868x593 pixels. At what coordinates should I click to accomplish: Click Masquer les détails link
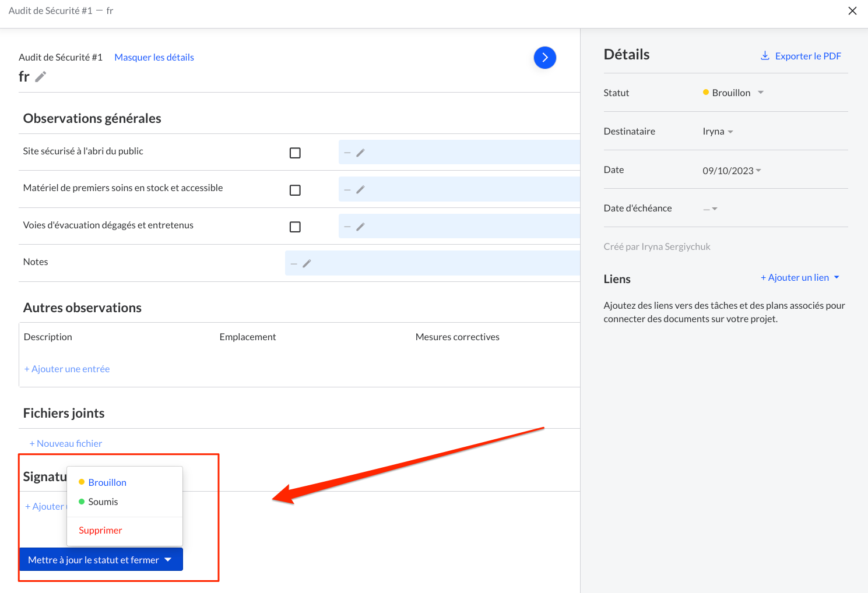(x=154, y=58)
